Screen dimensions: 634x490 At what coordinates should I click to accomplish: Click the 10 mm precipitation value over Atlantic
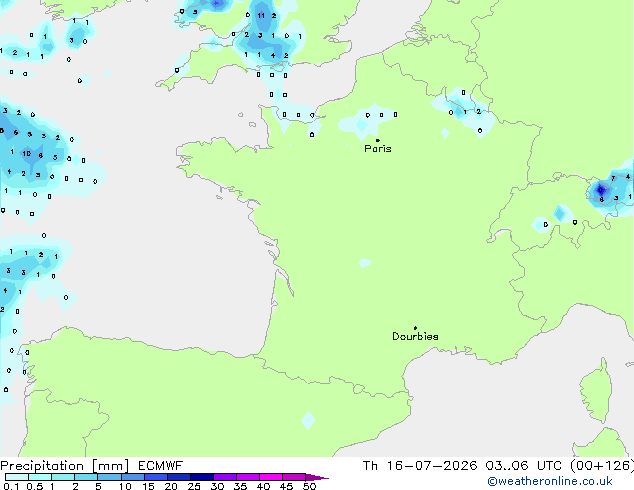27,154
